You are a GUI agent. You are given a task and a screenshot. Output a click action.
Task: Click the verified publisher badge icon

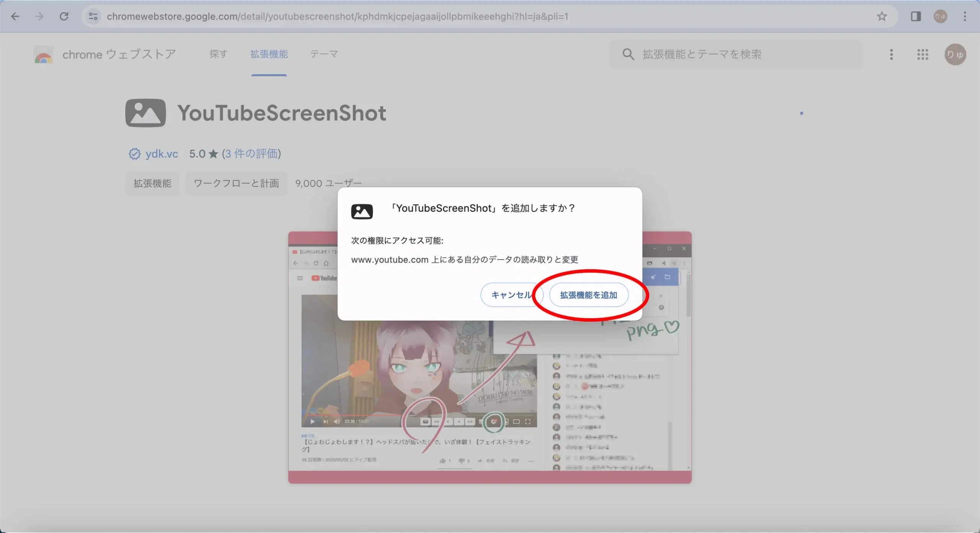[134, 154]
